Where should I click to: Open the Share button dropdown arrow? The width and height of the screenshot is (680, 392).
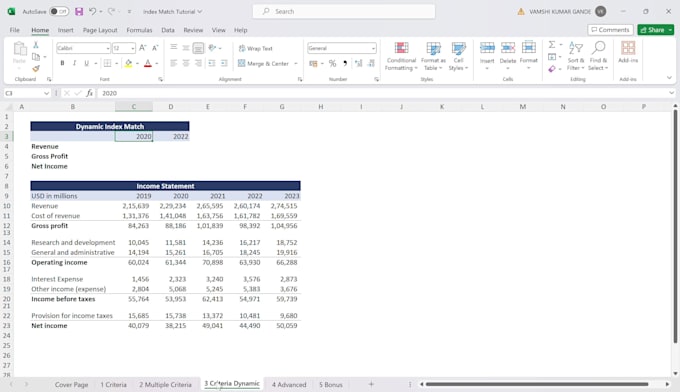[x=670, y=30]
